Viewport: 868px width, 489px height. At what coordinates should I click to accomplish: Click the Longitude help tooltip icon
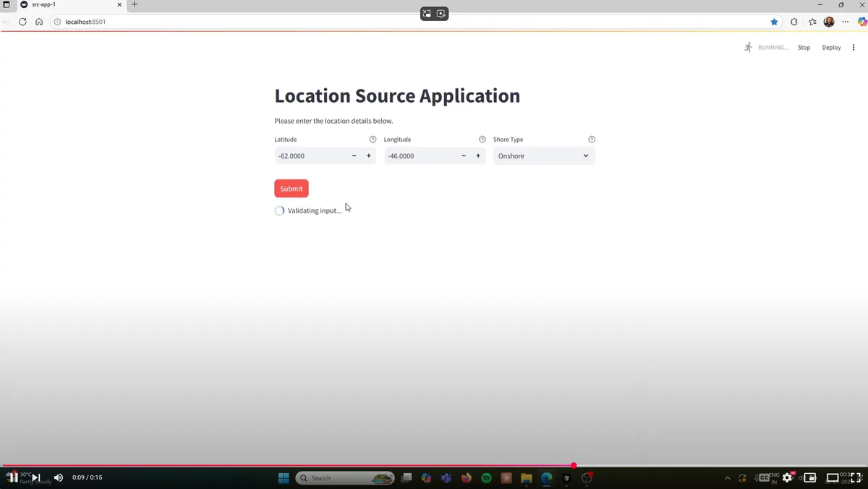click(x=482, y=139)
